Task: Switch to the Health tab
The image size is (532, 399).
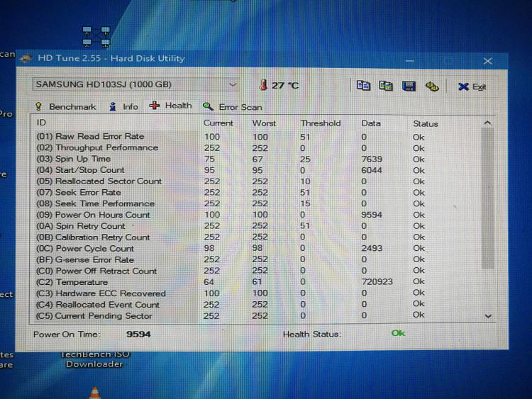Action: 171,106
